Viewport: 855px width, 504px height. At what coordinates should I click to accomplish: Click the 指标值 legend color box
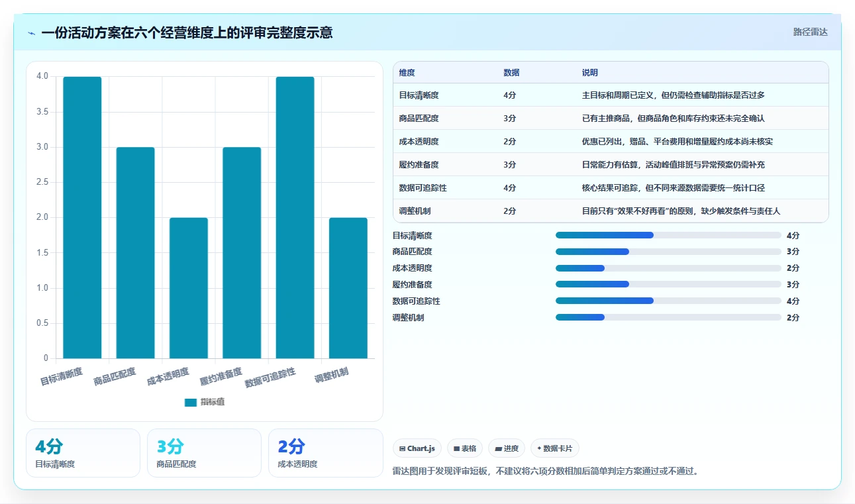[x=191, y=402]
